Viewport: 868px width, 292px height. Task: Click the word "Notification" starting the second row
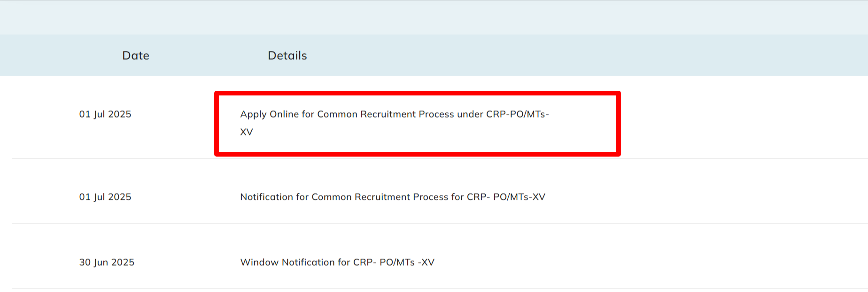(266, 197)
